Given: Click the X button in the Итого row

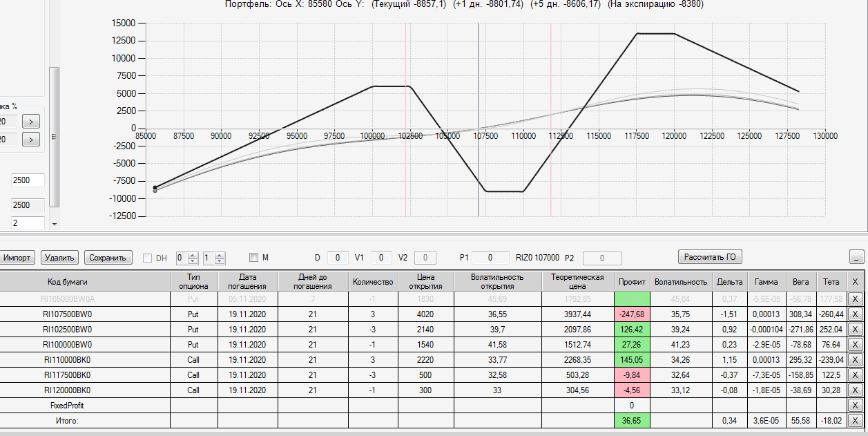Looking at the screenshot, I should 856,421.
